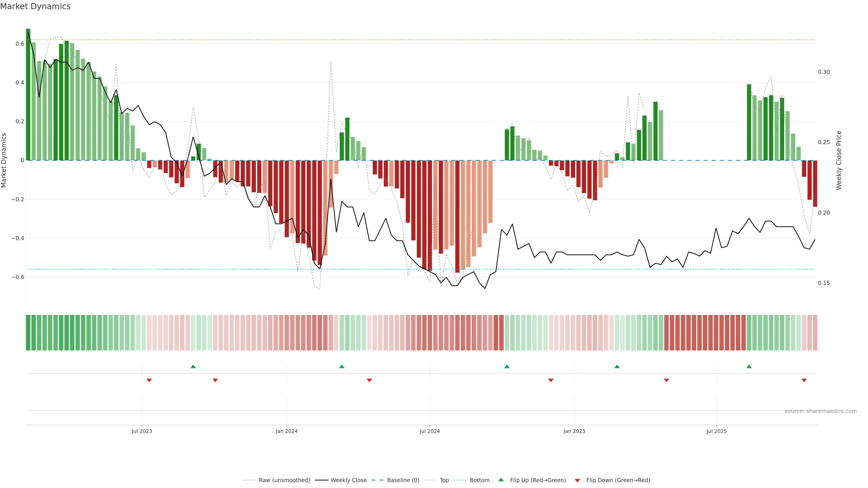868x488 pixels.
Task: Click the Market Dynamics chart title
Action: coord(35,6)
